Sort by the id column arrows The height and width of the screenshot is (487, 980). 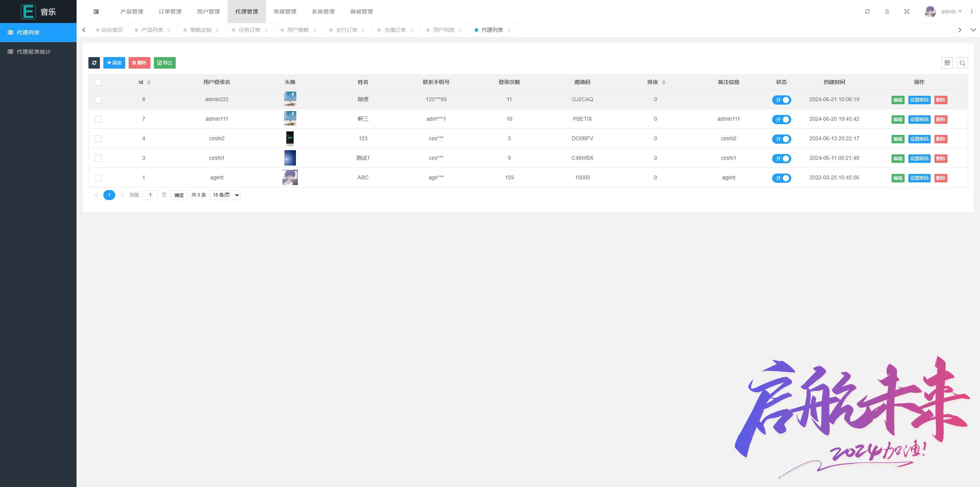149,82
